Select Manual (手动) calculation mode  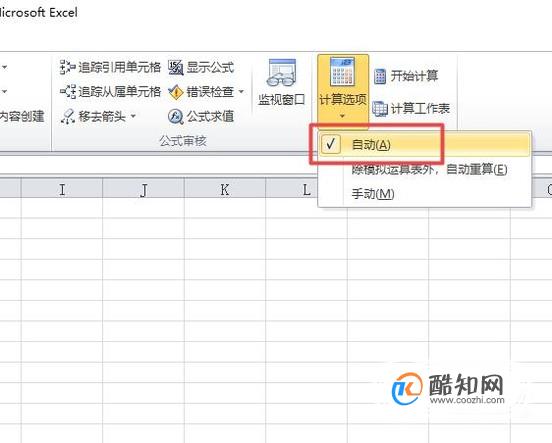click(x=424, y=194)
